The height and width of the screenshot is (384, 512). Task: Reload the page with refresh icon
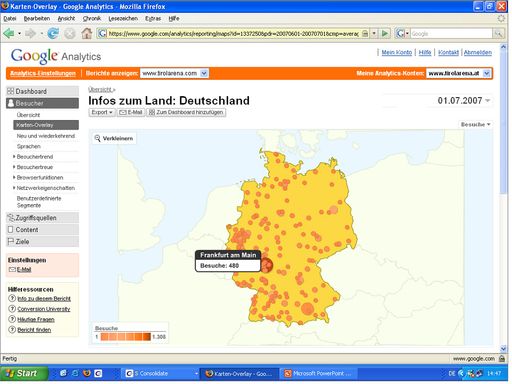click(x=53, y=33)
